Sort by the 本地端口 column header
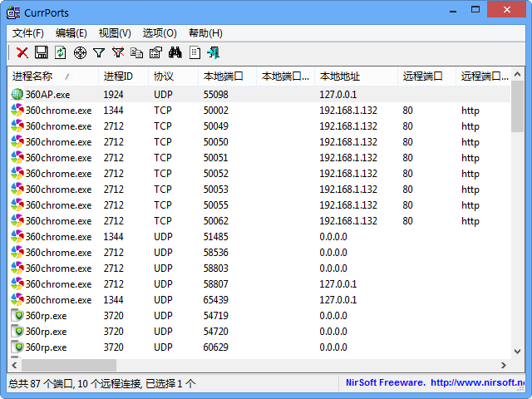532x399 pixels. (x=223, y=76)
